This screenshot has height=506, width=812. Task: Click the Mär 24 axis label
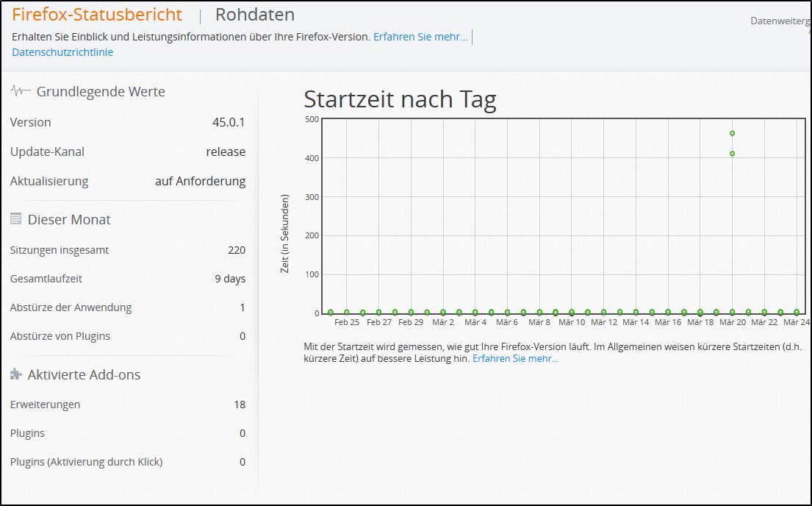(796, 322)
